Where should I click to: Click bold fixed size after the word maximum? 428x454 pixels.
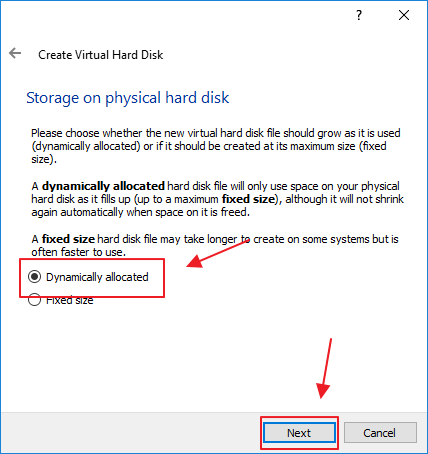coord(248,199)
